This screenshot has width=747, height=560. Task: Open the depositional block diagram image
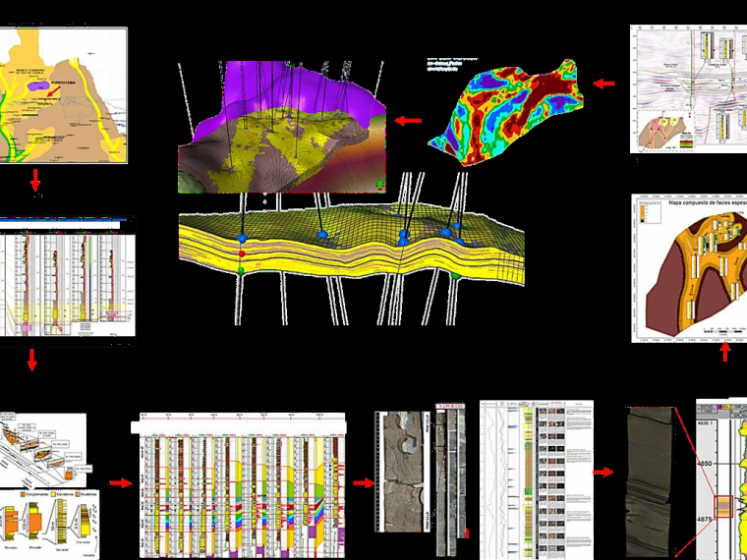[43, 450]
